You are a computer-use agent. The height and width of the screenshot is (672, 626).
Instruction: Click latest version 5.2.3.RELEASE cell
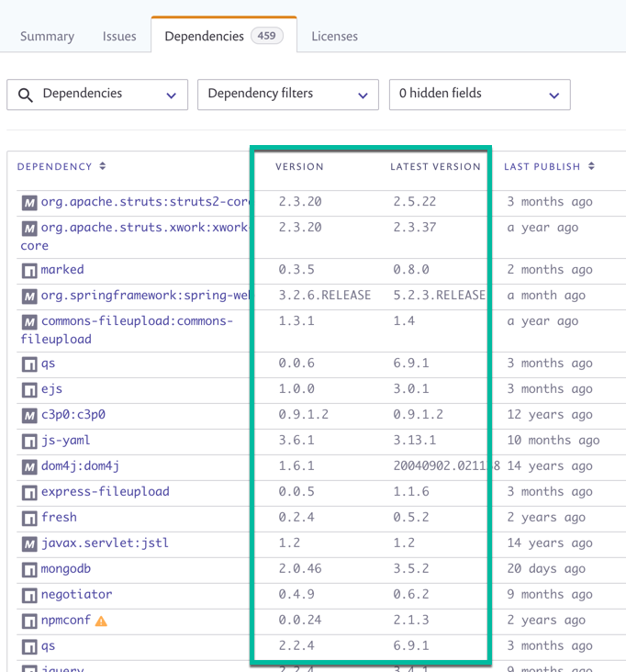tap(439, 296)
